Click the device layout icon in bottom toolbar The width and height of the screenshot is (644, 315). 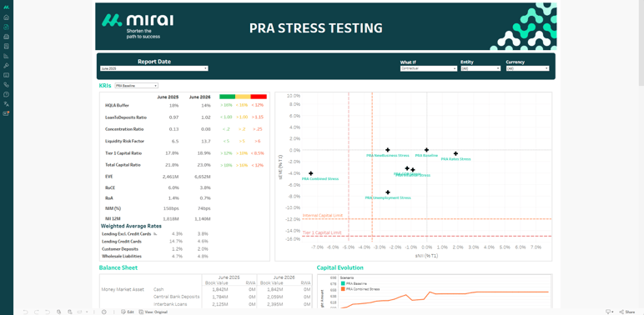click(80, 312)
